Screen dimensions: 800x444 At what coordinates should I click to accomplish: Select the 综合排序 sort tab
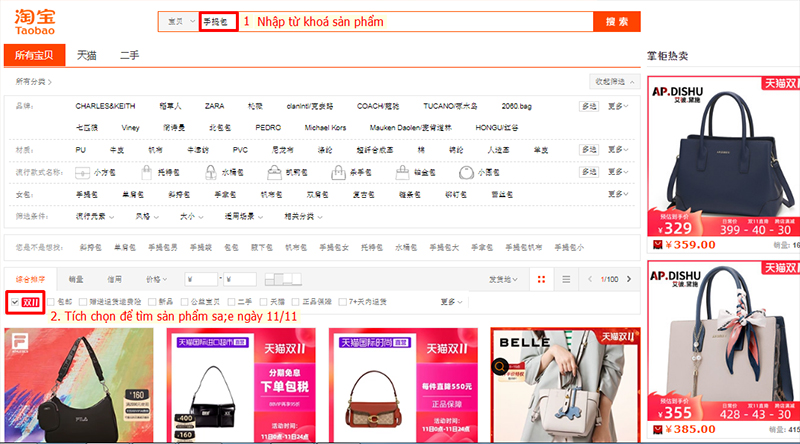point(30,279)
